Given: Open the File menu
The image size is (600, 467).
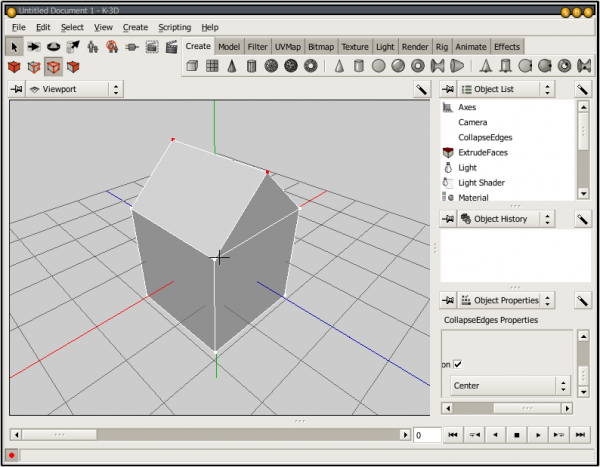Looking at the screenshot, I should pyautogui.click(x=18, y=27).
